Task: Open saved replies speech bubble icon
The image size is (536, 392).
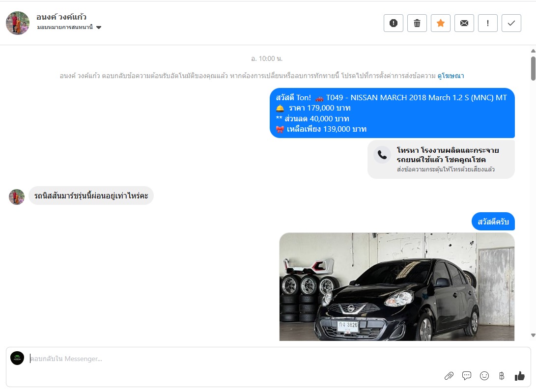Action: (467, 376)
